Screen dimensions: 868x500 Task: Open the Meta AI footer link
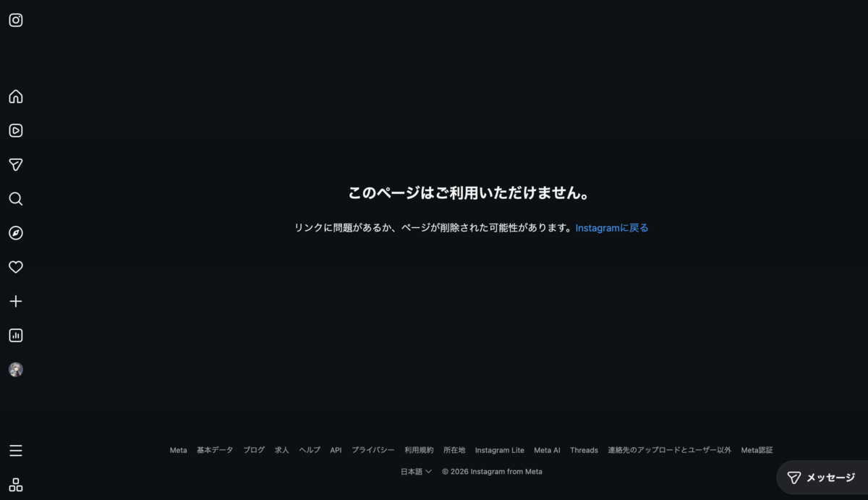point(547,450)
